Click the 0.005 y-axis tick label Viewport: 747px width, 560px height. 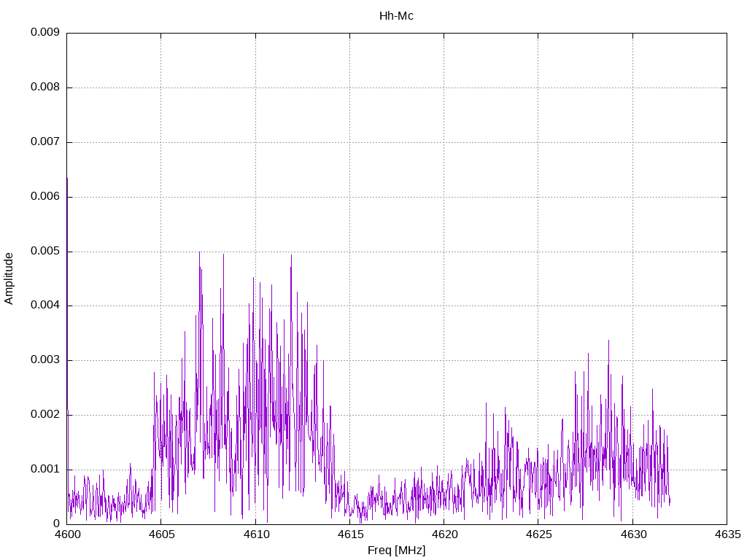(44, 252)
